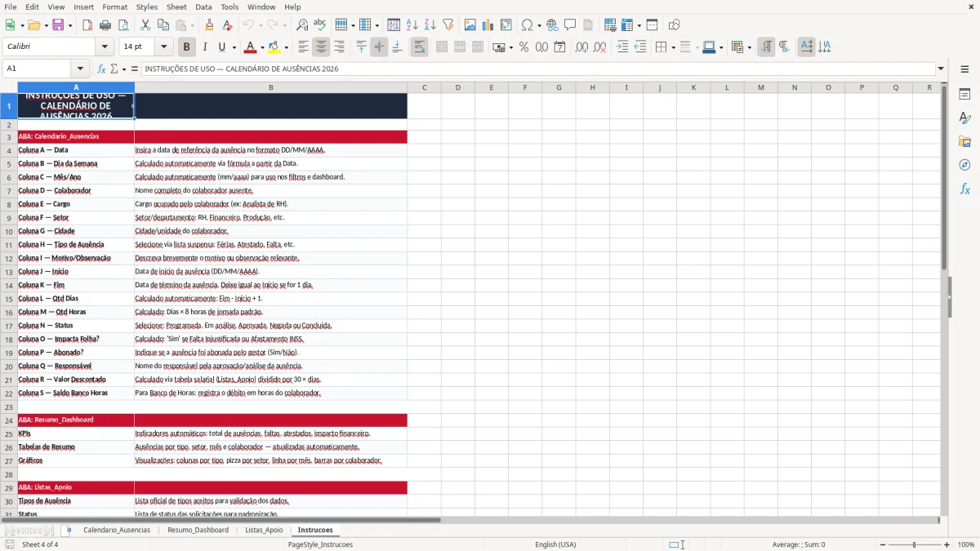Screen dimensions: 980x551
Task: Toggle Bold formatting
Action: (186, 47)
